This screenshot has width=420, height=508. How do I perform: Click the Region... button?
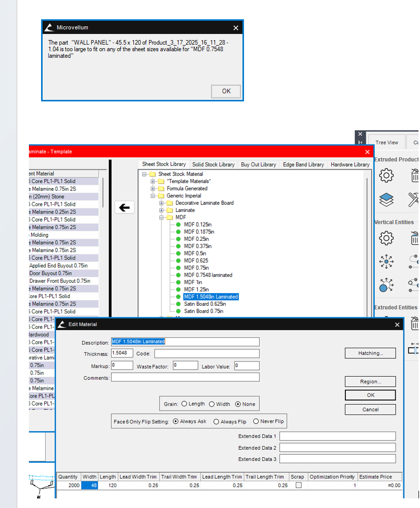click(370, 381)
